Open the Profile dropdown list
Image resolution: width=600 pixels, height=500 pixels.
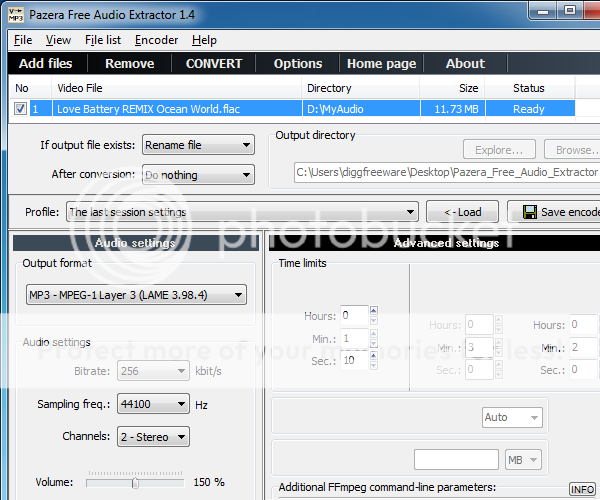[242, 212]
